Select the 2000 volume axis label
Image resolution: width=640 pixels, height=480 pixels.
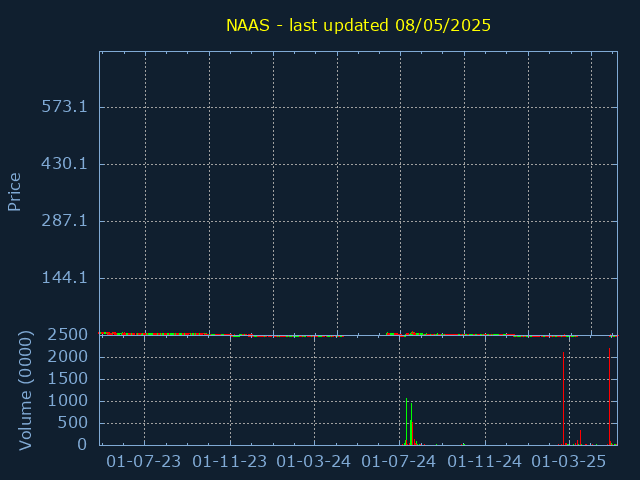[x=68, y=357]
